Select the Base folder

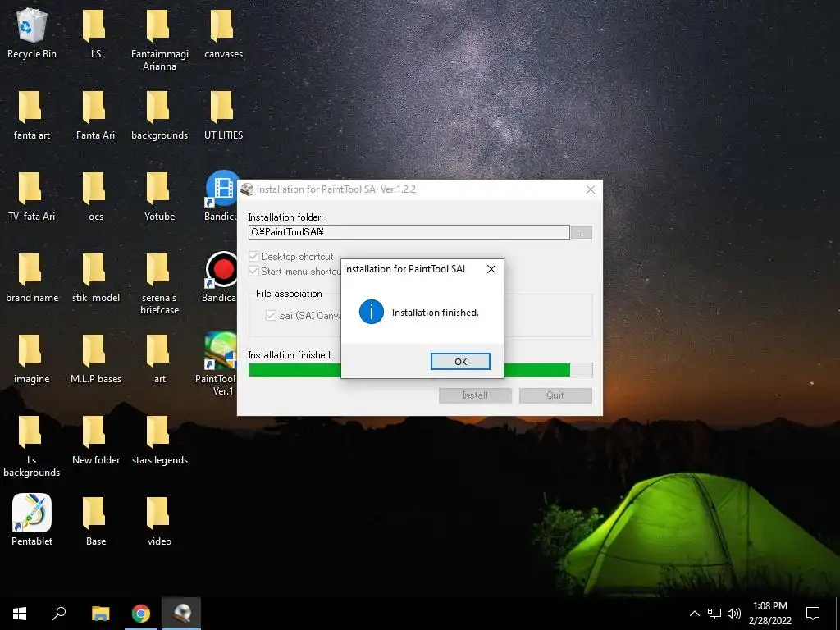click(x=95, y=521)
